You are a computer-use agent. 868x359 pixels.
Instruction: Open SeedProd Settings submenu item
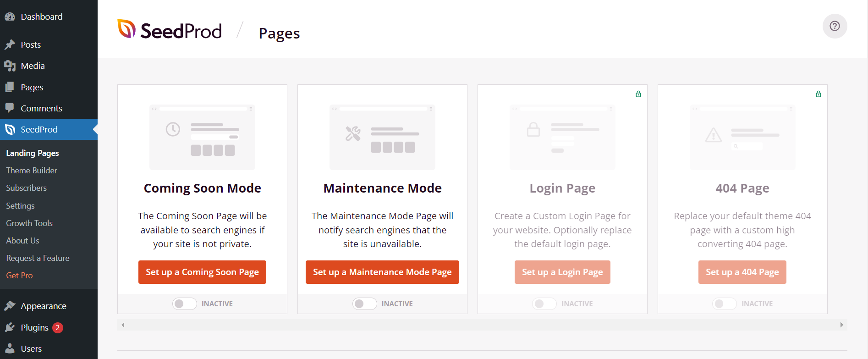click(x=20, y=206)
